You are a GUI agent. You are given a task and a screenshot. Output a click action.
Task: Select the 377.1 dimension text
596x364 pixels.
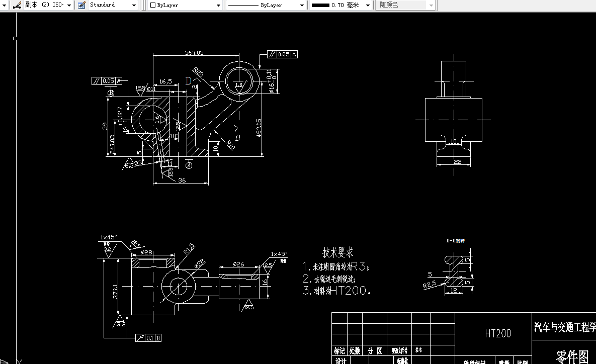tap(115, 292)
